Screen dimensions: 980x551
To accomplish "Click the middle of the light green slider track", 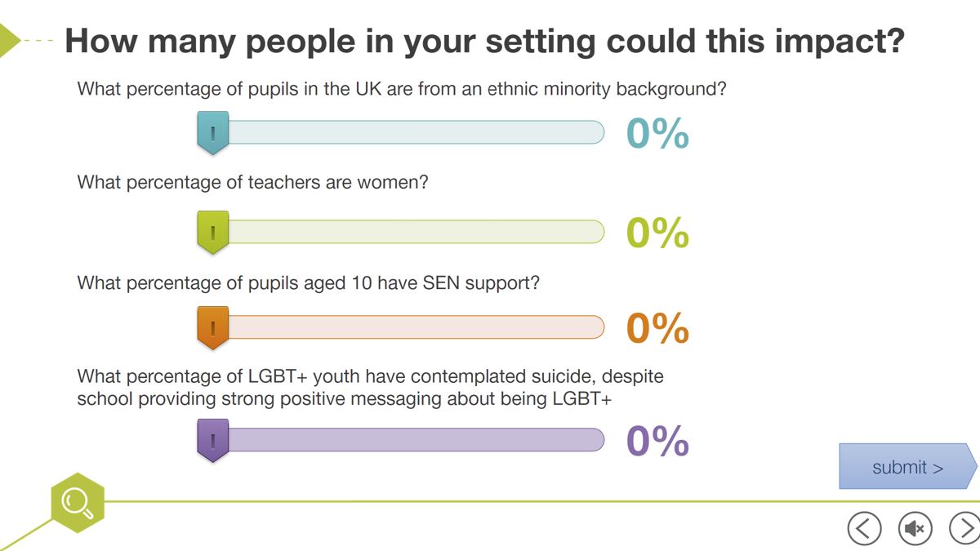I will (416, 232).
